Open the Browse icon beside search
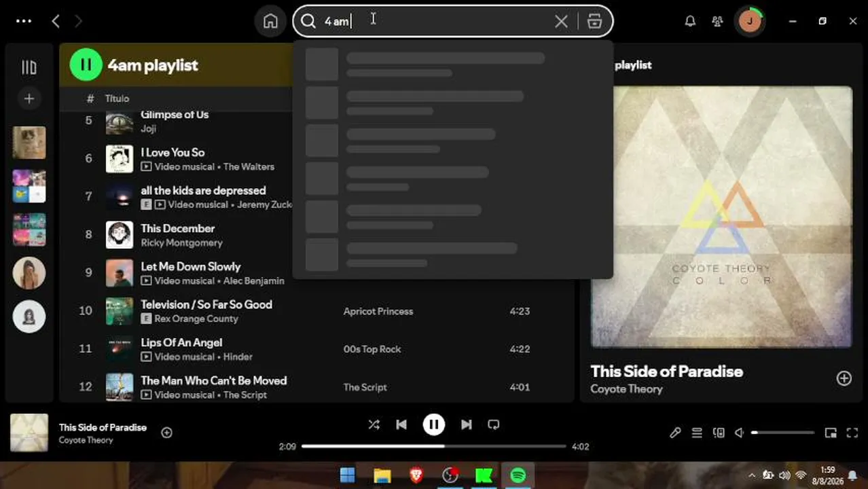This screenshot has width=868, height=489. [594, 21]
